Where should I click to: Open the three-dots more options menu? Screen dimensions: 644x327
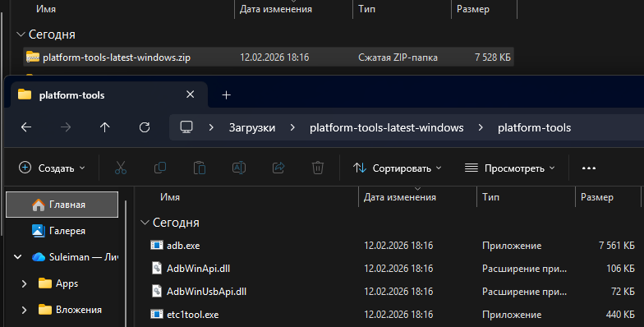(x=588, y=168)
